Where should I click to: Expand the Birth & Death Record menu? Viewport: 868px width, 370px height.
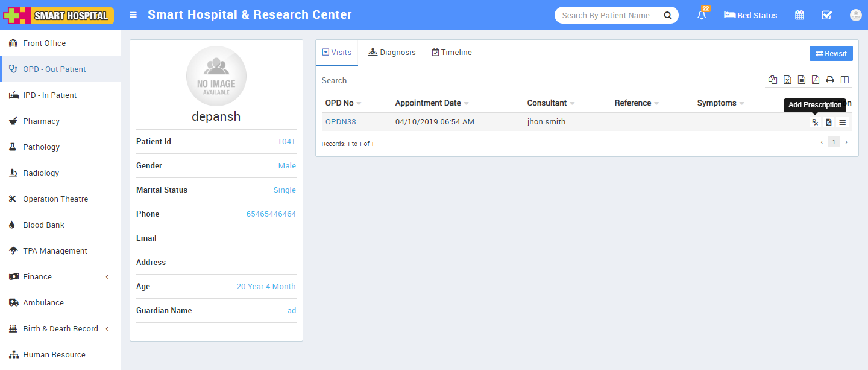tap(60, 329)
